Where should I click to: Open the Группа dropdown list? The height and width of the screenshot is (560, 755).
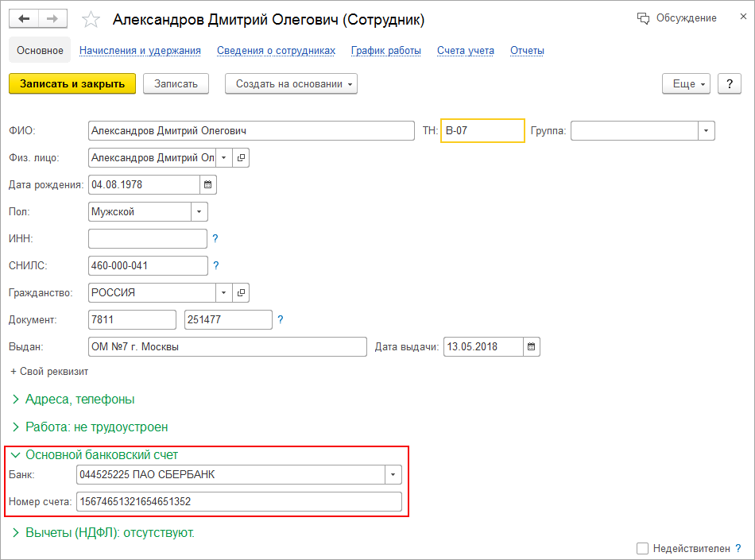[x=707, y=131]
